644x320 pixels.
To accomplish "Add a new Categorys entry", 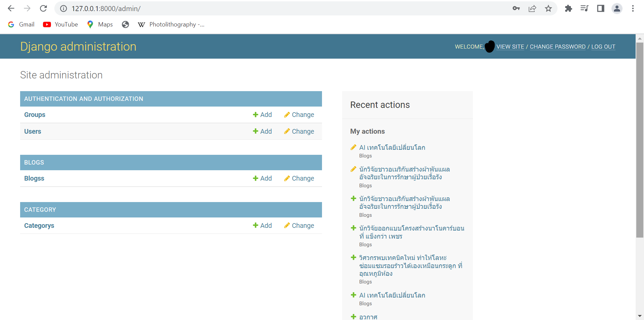I will tap(262, 226).
